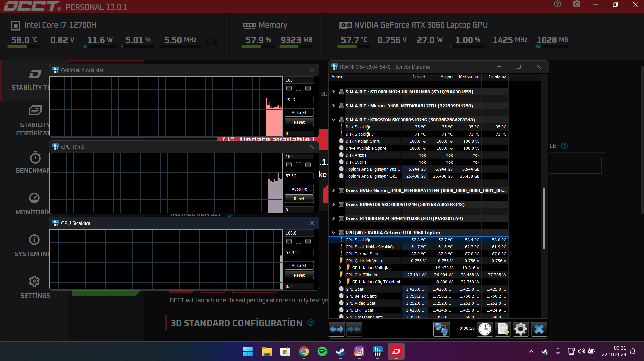Collapse GPU [#0] NVIDIA GeForce RTX 3060 group

tap(333, 233)
